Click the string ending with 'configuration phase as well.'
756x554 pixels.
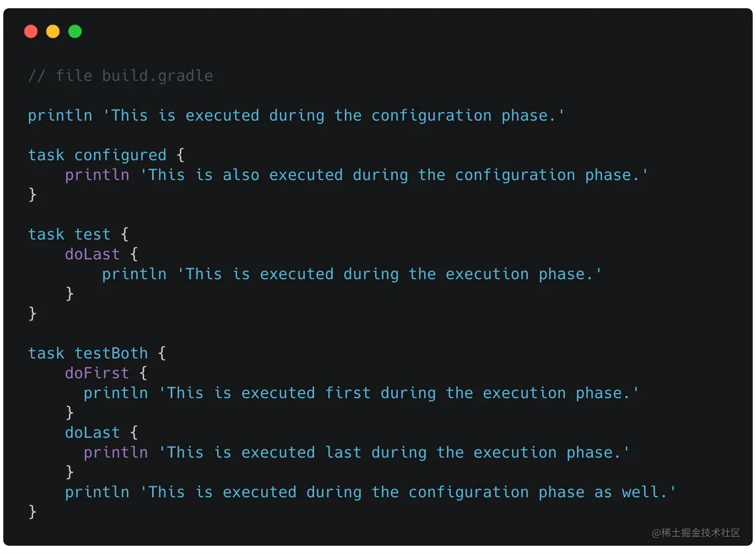408,492
